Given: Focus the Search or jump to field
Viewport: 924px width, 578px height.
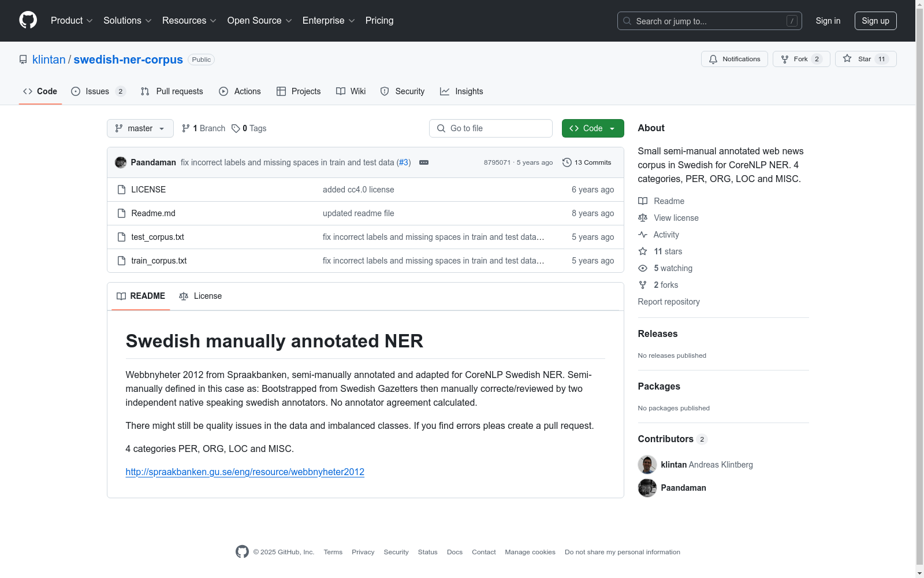Looking at the screenshot, I should (x=710, y=21).
